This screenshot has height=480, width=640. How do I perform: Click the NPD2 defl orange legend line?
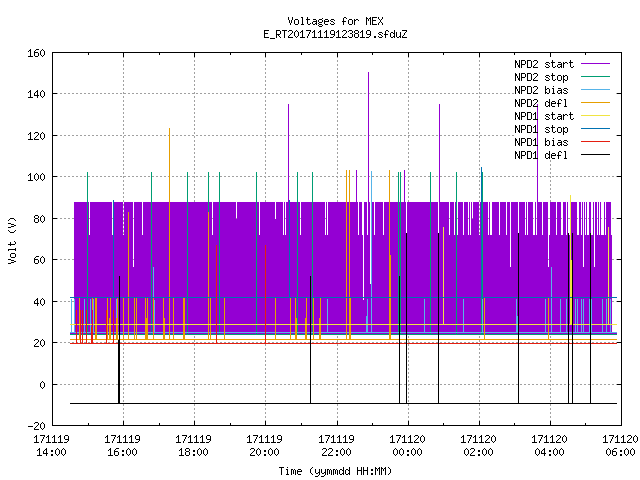pyautogui.click(x=595, y=103)
